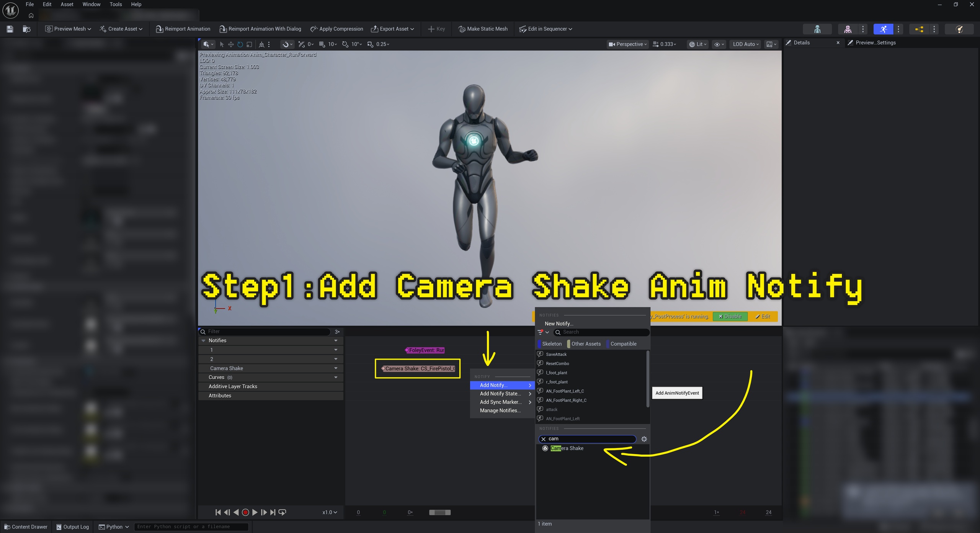The image size is (980, 533).
Task: Click the Animation mode running-figure icon
Action: coord(883,29)
